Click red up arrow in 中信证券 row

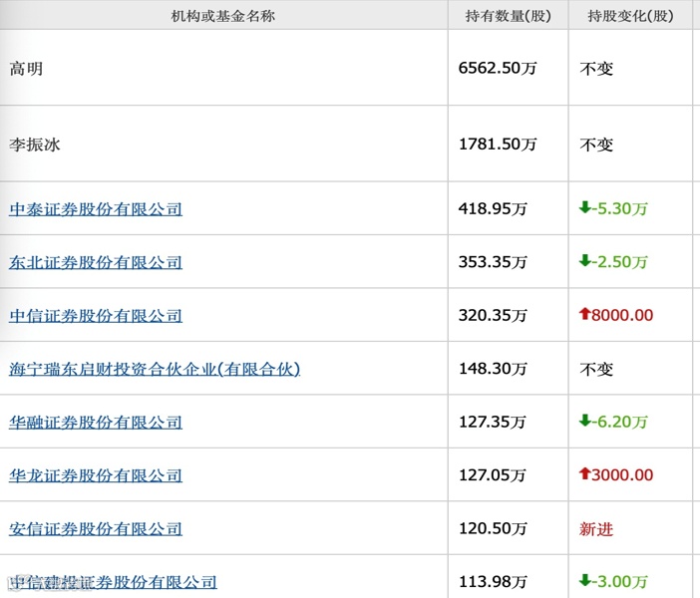(x=584, y=314)
